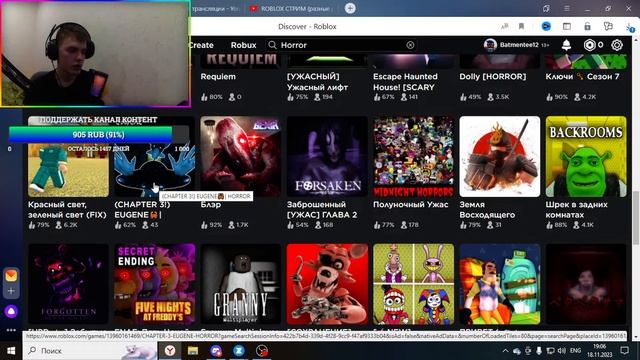640x360 pixels.
Task: Open the volume control in tray
Action: (x=562, y=351)
